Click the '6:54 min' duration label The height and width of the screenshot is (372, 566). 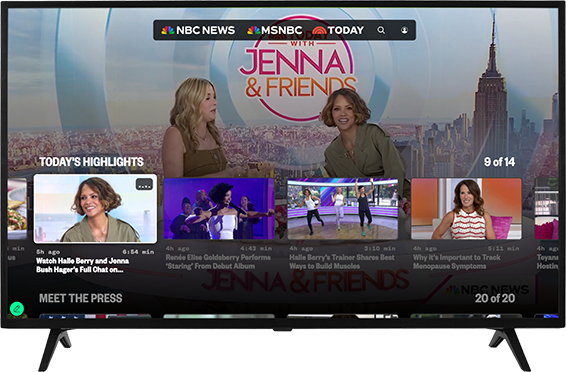pos(138,252)
